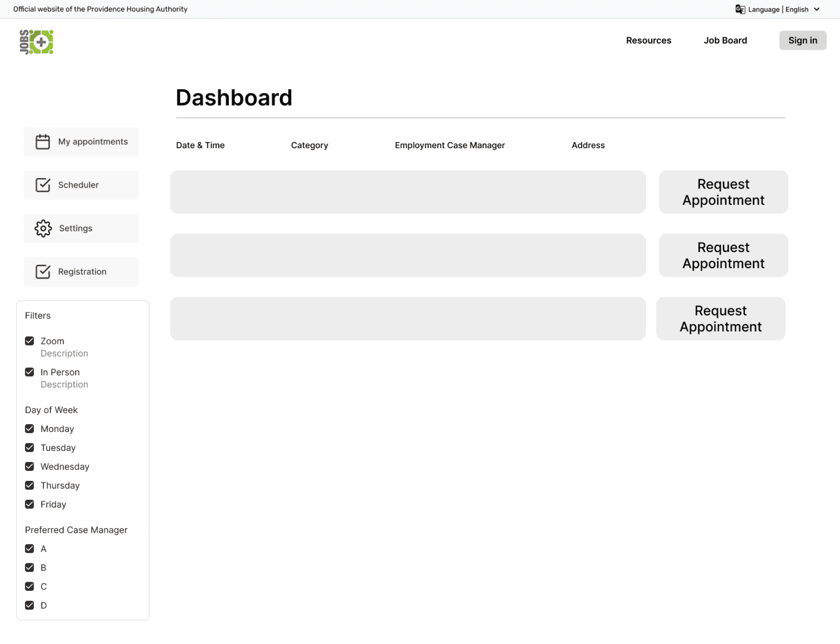Uncheck the Zoom filter checkbox
This screenshot has height=644, width=840.
[x=30, y=341]
